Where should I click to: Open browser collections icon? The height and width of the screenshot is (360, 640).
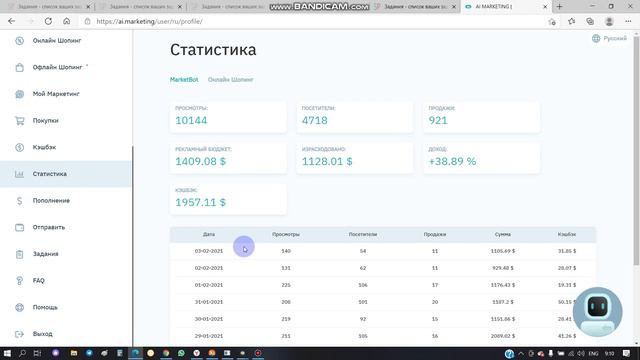[590, 21]
